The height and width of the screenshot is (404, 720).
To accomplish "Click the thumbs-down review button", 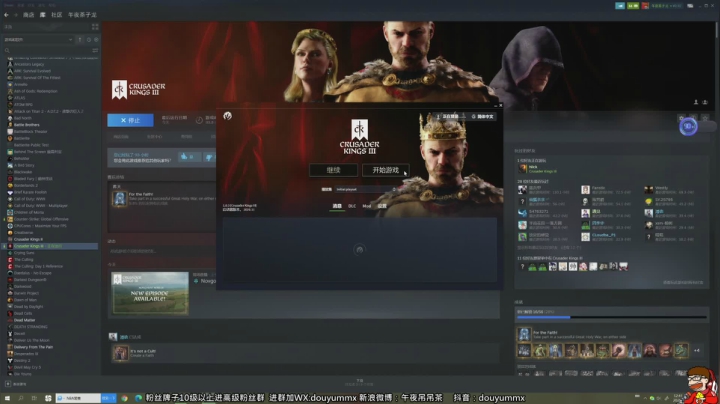I will [x=209, y=157].
